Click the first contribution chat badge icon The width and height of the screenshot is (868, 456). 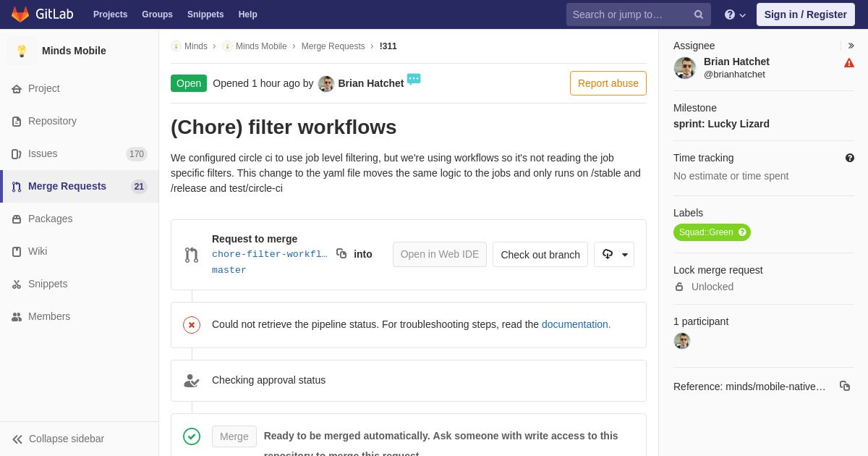(x=414, y=80)
